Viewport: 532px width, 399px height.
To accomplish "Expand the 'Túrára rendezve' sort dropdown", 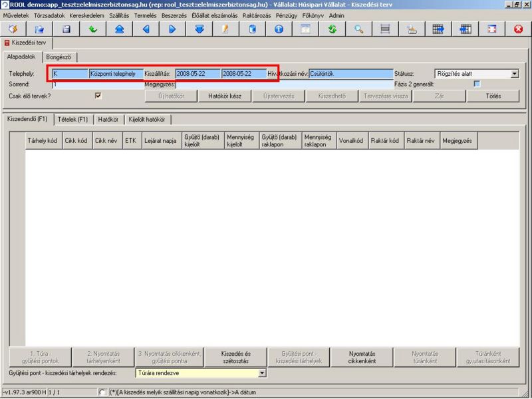I will tap(261, 374).
